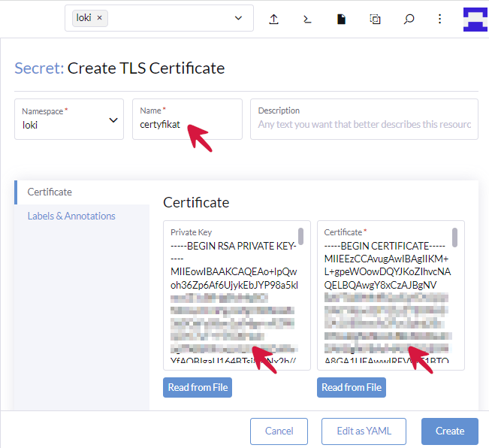Open the three-dot more options menu
The height and width of the screenshot is (448, 489).
440,19
